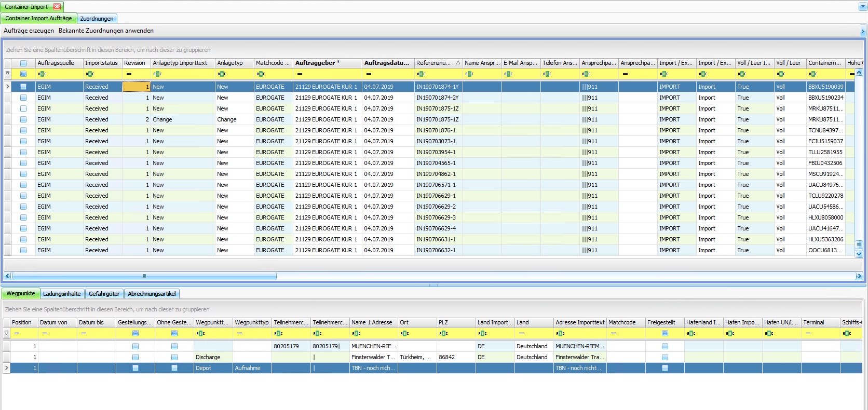Click Aufträge erzeugen button

pyautogui.click(x=29, y=31)
